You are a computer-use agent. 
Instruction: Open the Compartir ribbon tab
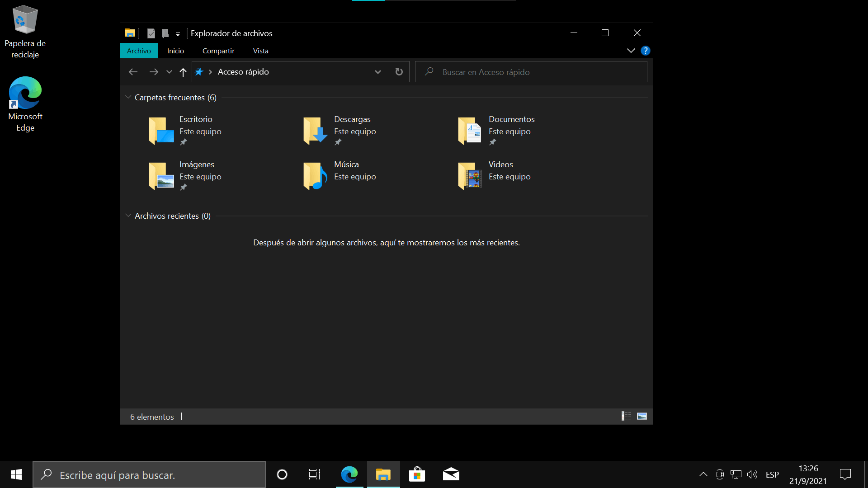pyautogui.click(x=218, y=51)
